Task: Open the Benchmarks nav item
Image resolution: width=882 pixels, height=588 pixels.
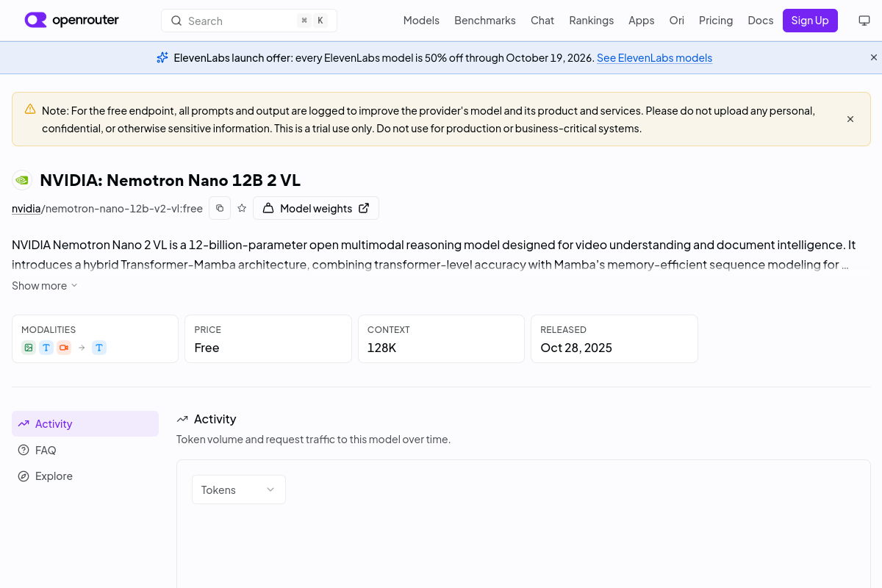Action: coord(485,21)
